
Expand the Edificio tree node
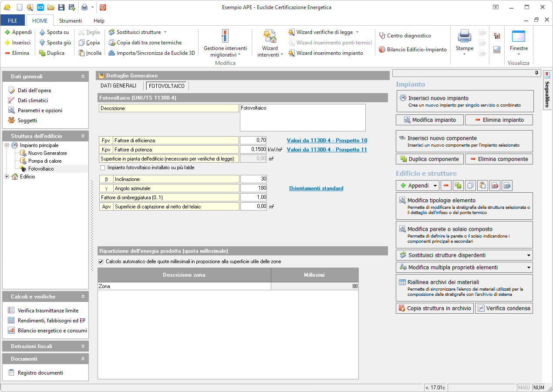7,177
